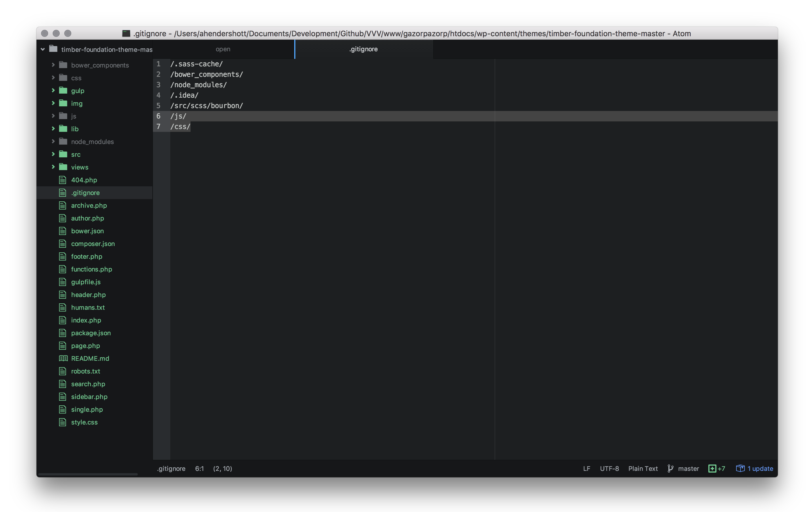
Task: Open bower.json from the tree
Action: point(87,231)
